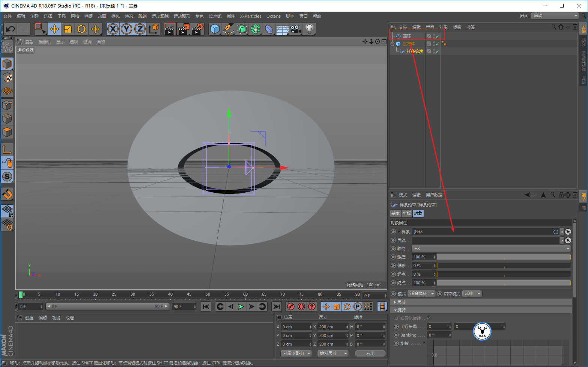This screenshot has height=367, width=588.
Task: Open the 运动图形 menu
Action: click(x=182, y=16)
